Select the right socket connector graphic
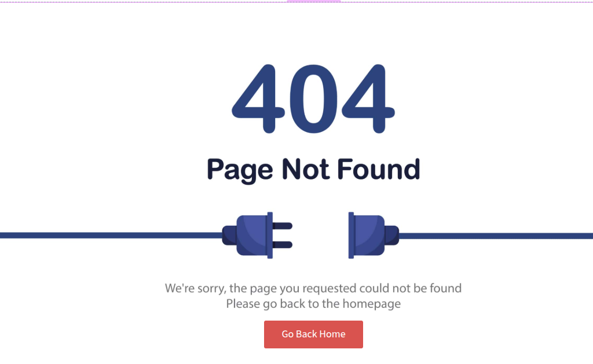Viewport: 593px width, 364px height. coord(374,235)
